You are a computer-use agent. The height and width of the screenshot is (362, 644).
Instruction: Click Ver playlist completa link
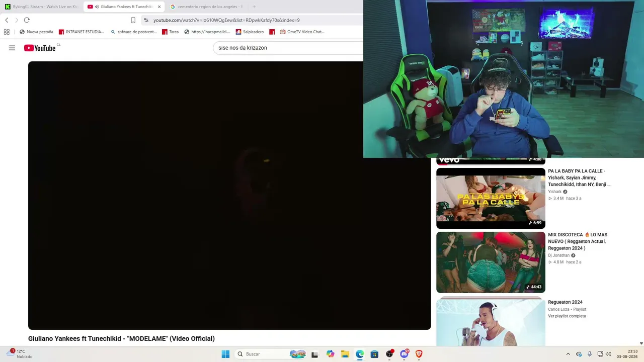point(567,316)
